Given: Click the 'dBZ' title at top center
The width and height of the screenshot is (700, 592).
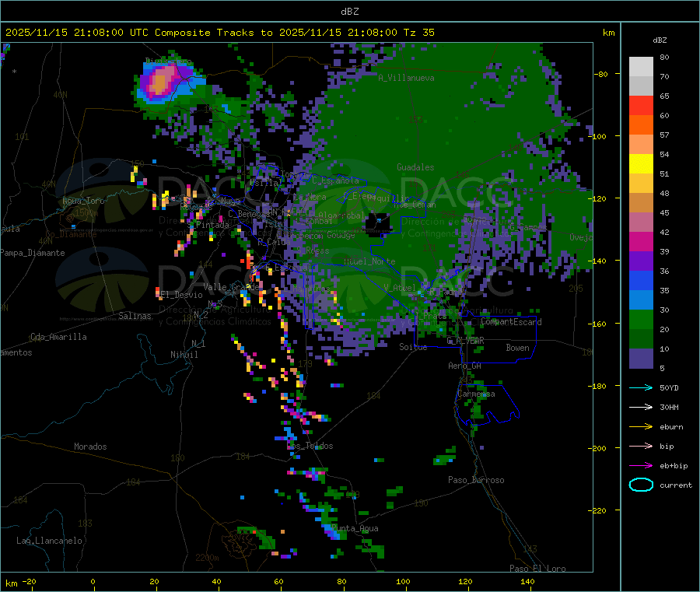Looking at the screenshot, I should click(349, 12).
